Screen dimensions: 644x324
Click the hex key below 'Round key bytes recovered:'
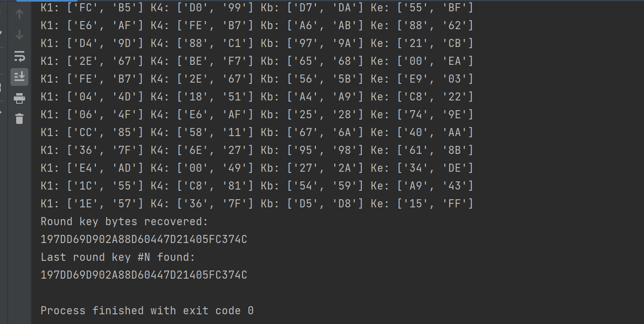144,239
